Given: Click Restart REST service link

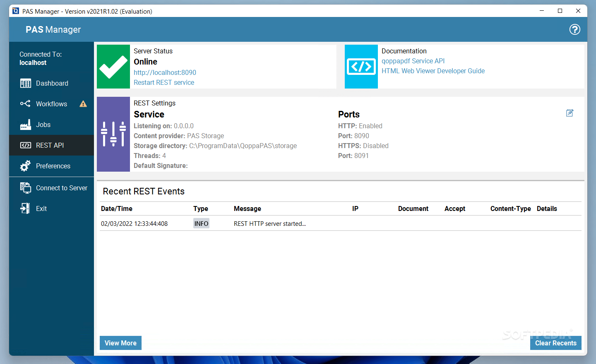Looking at the screenshot, I should [x=164, y=82].
